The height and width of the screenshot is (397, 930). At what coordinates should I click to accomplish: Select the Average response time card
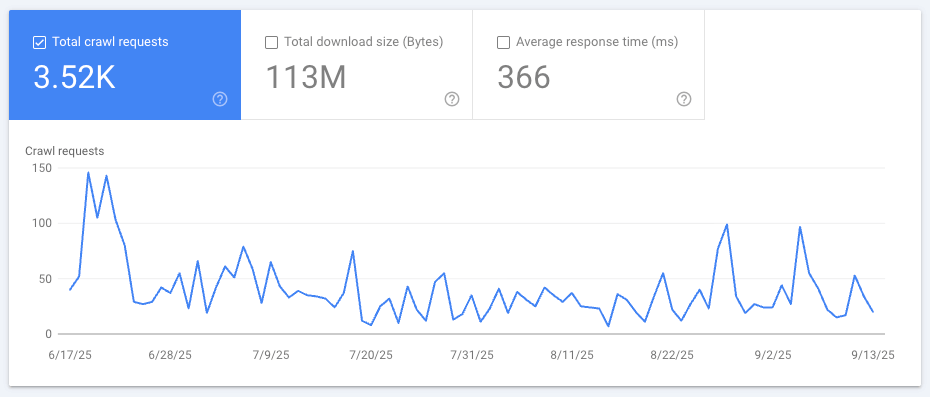point(588,65)
